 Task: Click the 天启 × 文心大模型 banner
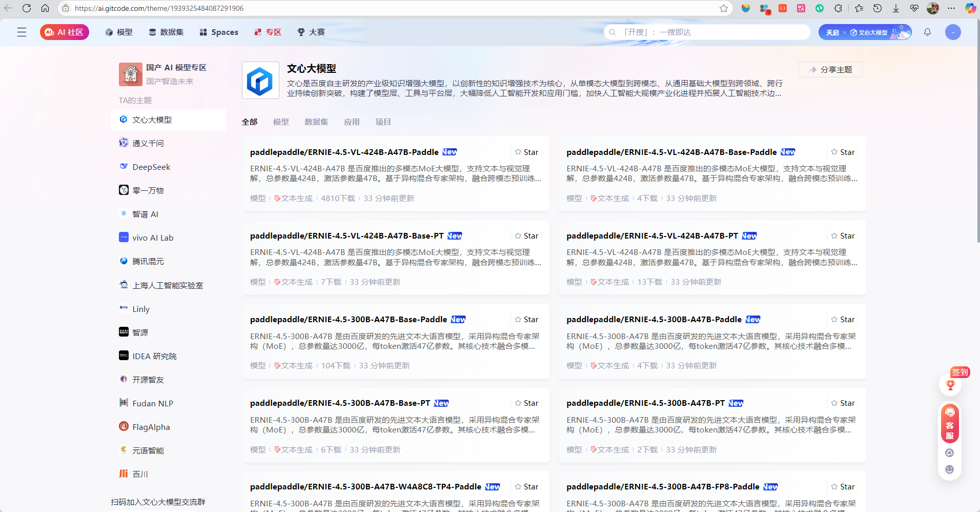pos(865,32)
